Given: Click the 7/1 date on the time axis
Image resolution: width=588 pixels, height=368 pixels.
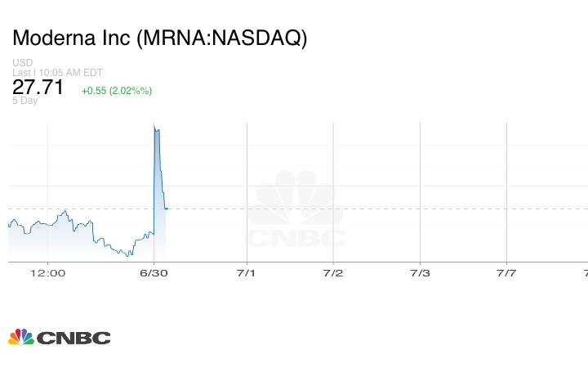Looking at the screenshot, I should point(247,272).
